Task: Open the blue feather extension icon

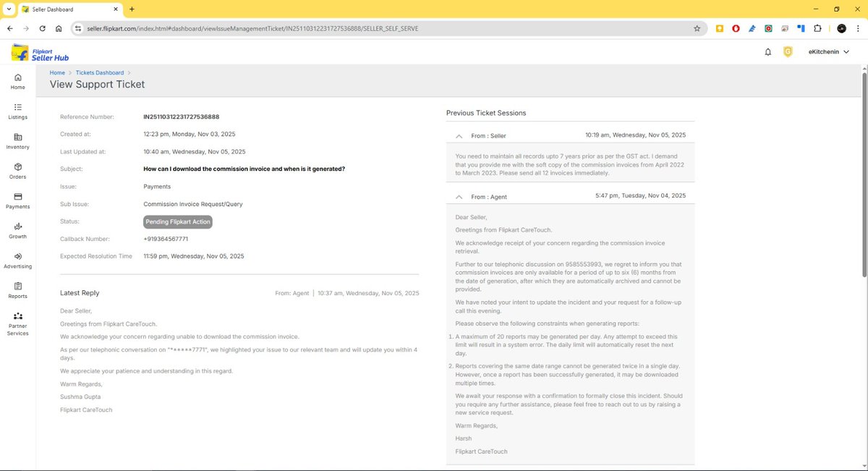Action: coord(752,28)
